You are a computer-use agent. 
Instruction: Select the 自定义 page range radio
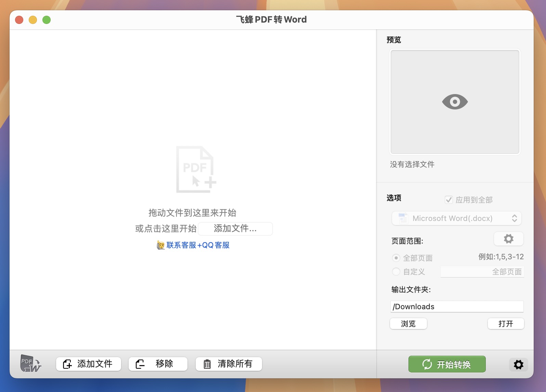(396, 272)
